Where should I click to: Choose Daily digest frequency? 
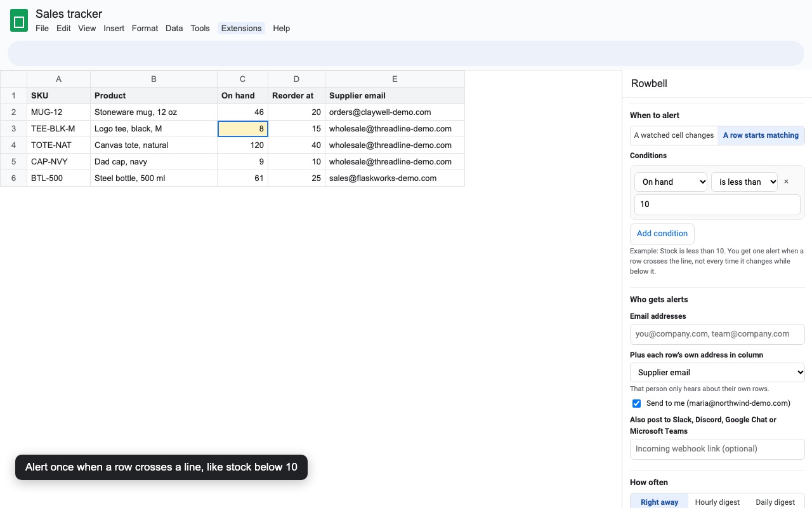pos(775,502)
